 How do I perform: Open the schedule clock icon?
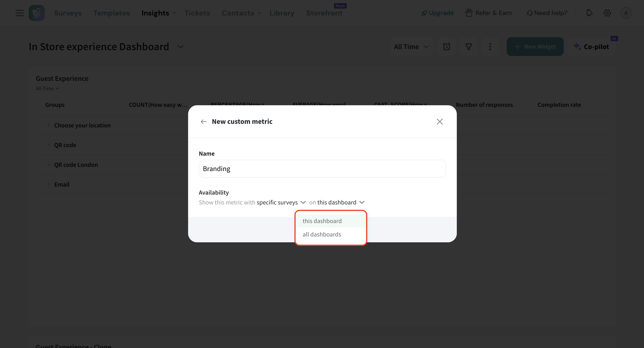(x=447, y=47)
